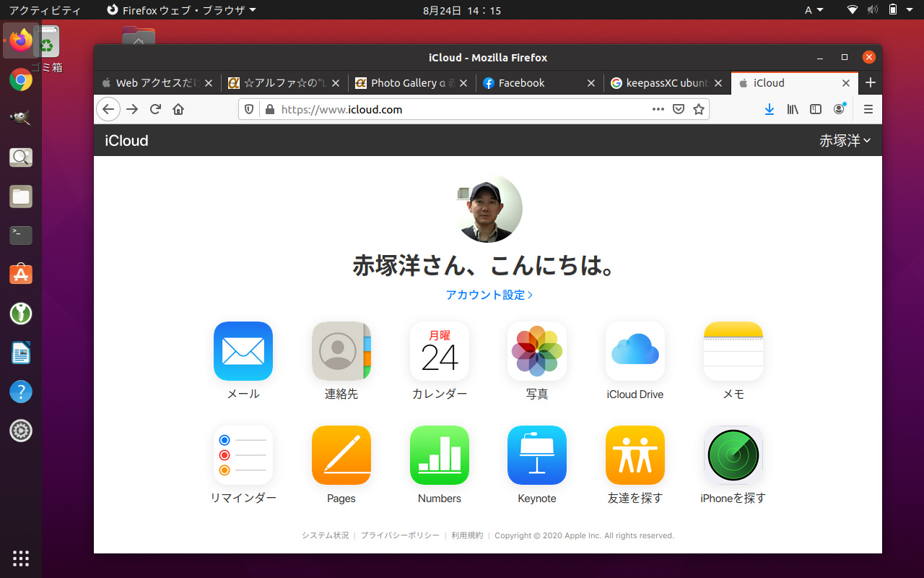Toggle the Firefox sidebar
924x578 pixels.
click(x=816, y=109)
